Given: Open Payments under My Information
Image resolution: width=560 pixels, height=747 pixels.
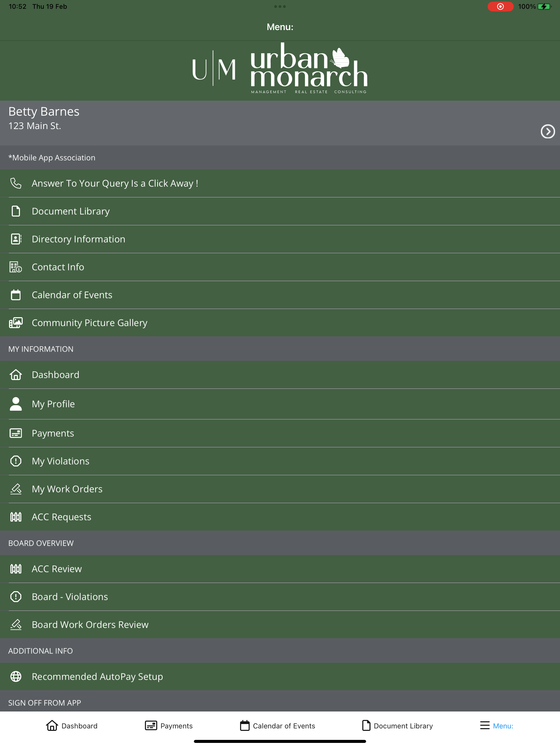Looking at the screenshot, I should (280, 433).
